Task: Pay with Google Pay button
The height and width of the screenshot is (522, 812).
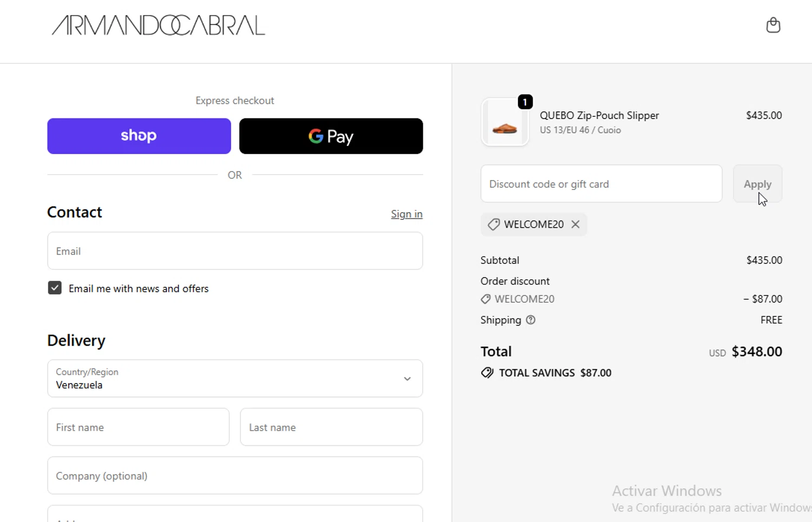Action: coord(331,136)
